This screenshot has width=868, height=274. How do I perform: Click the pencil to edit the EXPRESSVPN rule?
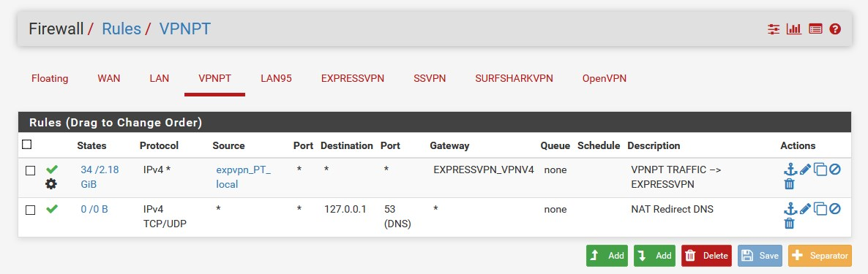(805, 170)
